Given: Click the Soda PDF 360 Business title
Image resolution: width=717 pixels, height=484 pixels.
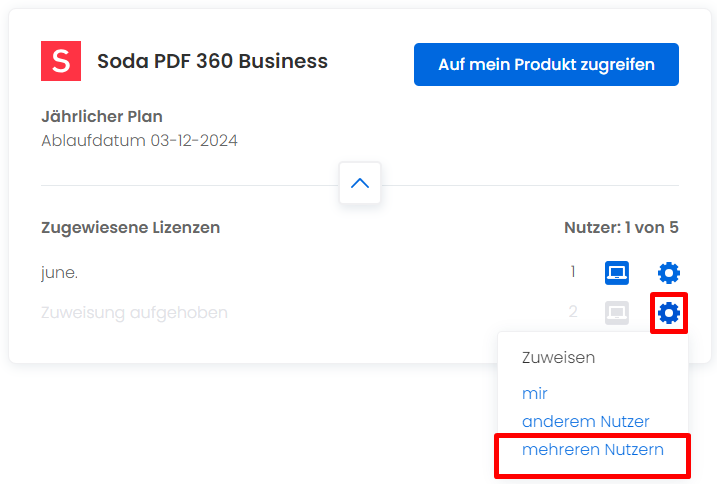Looking at the screenshot, I should pyautogui.click(x=213, y=61).
